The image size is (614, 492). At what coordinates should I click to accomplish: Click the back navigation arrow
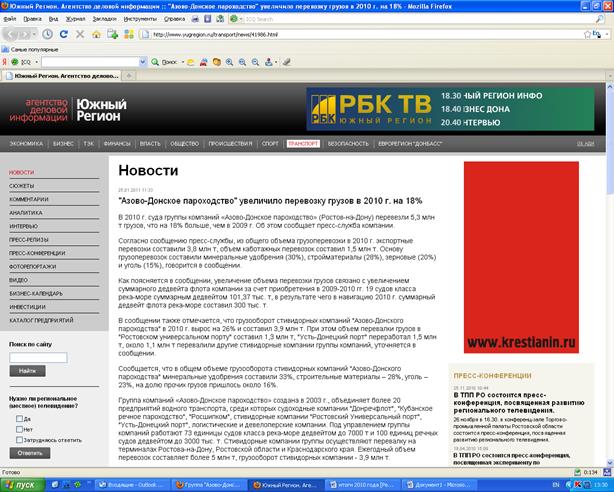(11, 34)
